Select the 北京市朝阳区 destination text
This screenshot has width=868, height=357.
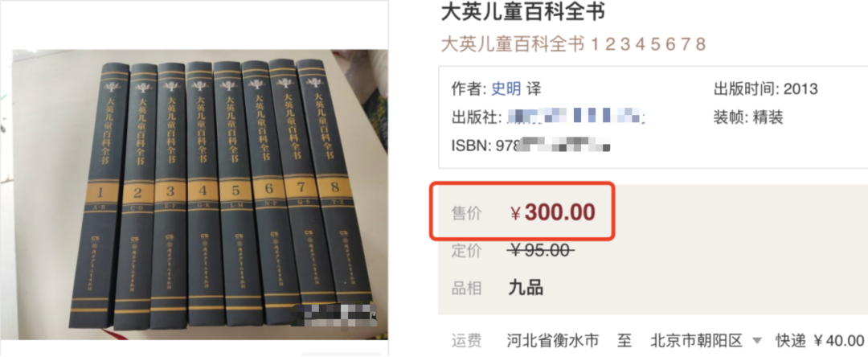[x=696, y=340]
